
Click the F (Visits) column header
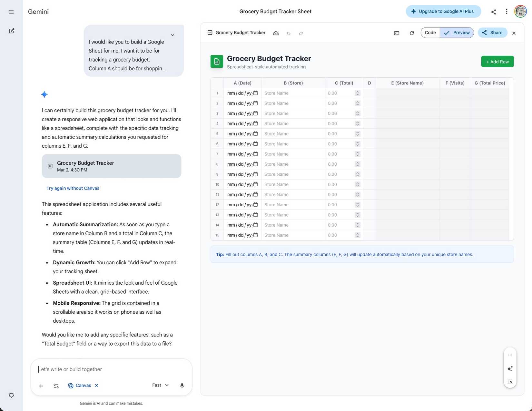(455, 83)
